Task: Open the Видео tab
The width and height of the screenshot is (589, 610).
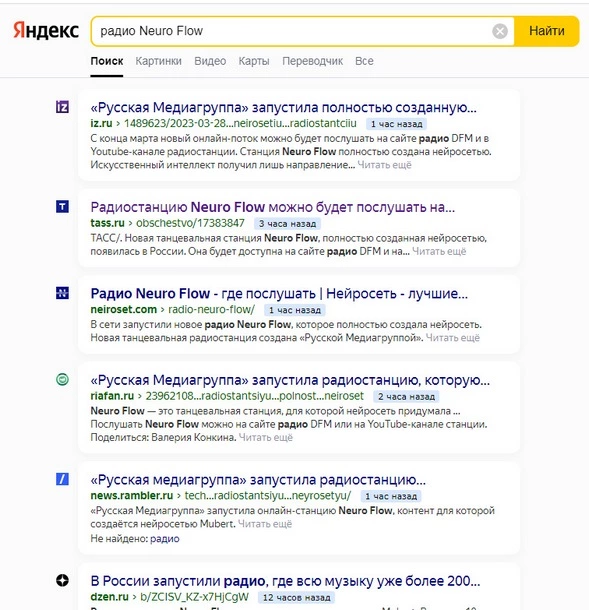Action: coord(210,61)
